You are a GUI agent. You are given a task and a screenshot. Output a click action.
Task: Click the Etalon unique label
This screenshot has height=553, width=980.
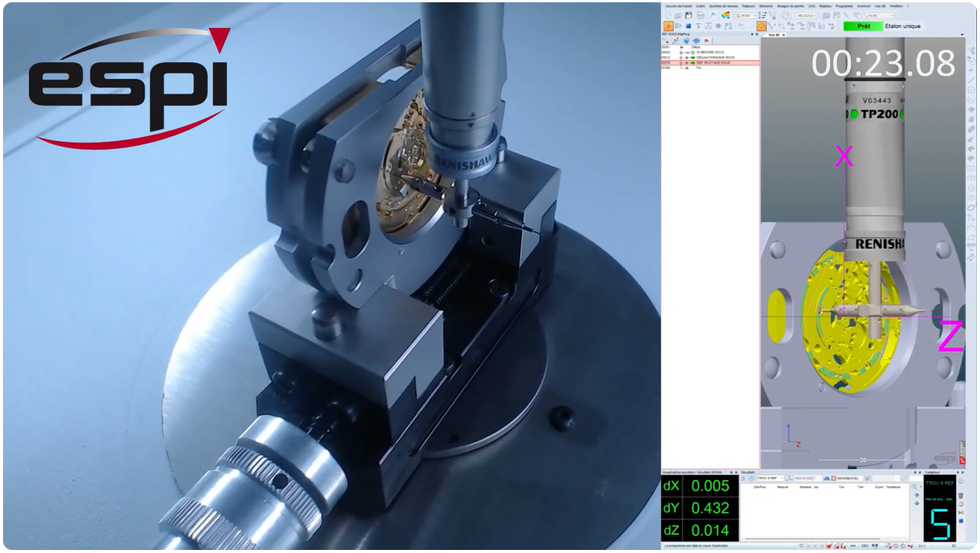click(902, 26)
